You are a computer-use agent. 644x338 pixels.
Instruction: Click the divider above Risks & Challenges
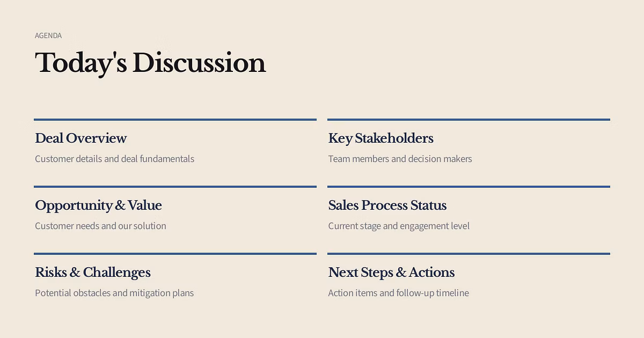(x=175, y=254)
